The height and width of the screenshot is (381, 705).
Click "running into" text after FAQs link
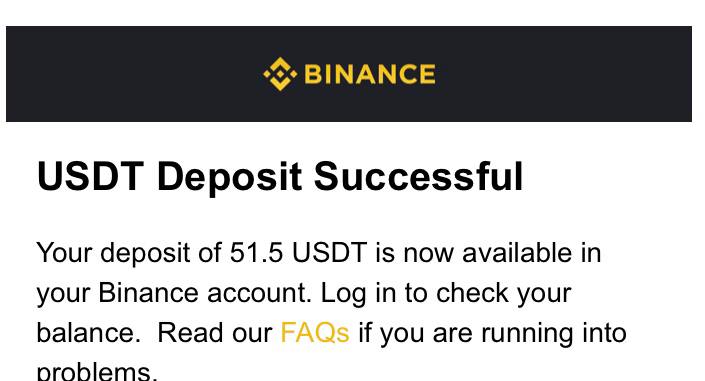pyautogui.click(x=554, y=335)
